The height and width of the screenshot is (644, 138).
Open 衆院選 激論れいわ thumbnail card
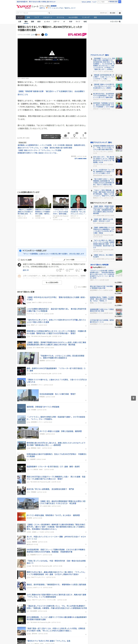(x=78, y=201)
